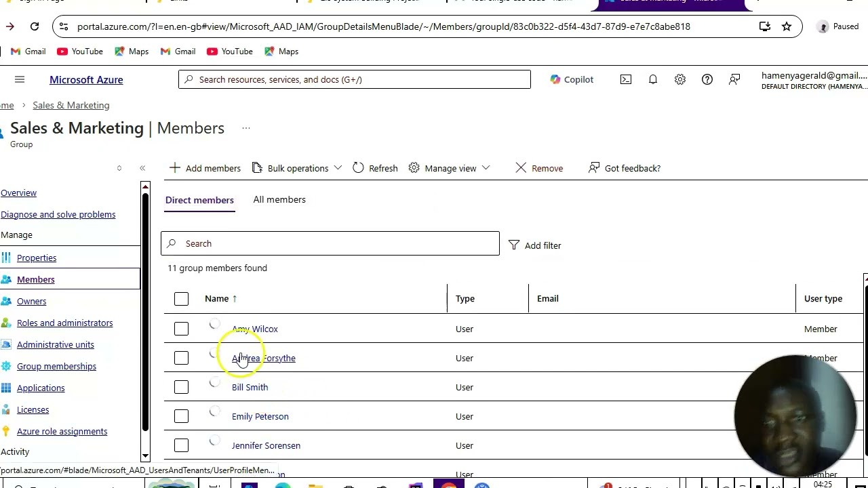Image resolution: width=868 pixels, height=488 pixels.
Task: Open portal settings gear
Action: coord(680,79)
